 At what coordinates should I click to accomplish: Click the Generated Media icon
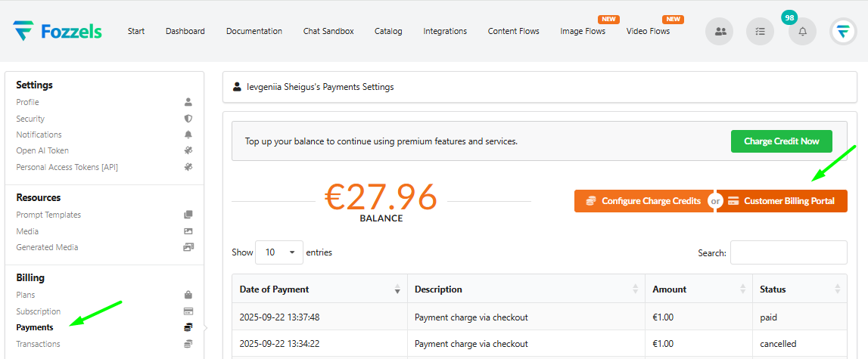(x=188, y=247)
